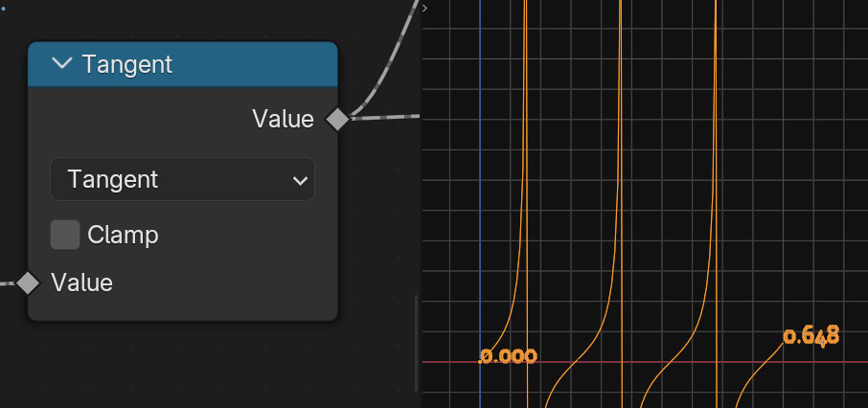
Task: Select the Tangent node header title
Action: 127,64
